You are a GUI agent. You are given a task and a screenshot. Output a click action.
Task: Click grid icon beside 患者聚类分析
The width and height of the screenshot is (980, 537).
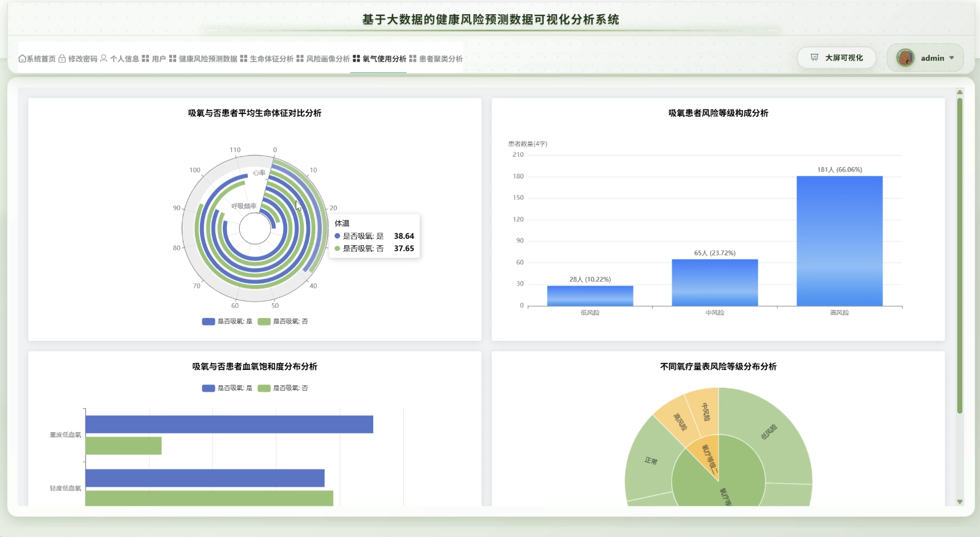click(413, 59)
